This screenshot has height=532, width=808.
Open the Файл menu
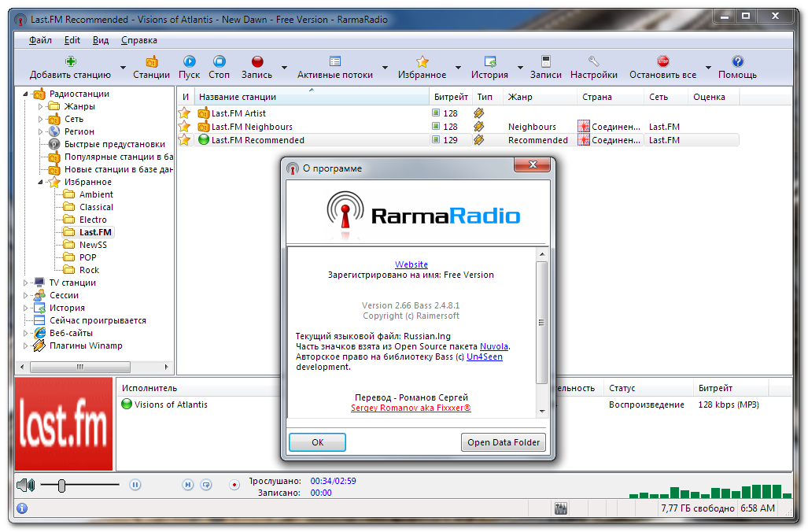point(40,40)
